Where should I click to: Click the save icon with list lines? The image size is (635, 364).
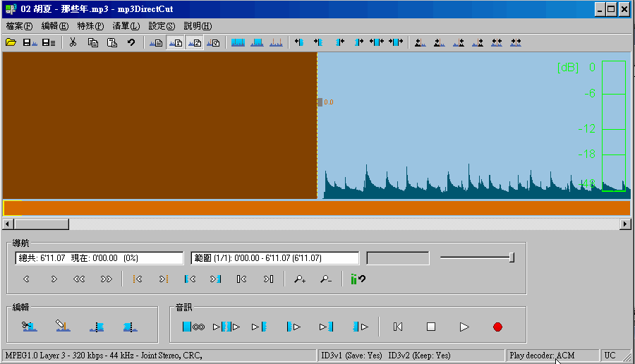49,42
